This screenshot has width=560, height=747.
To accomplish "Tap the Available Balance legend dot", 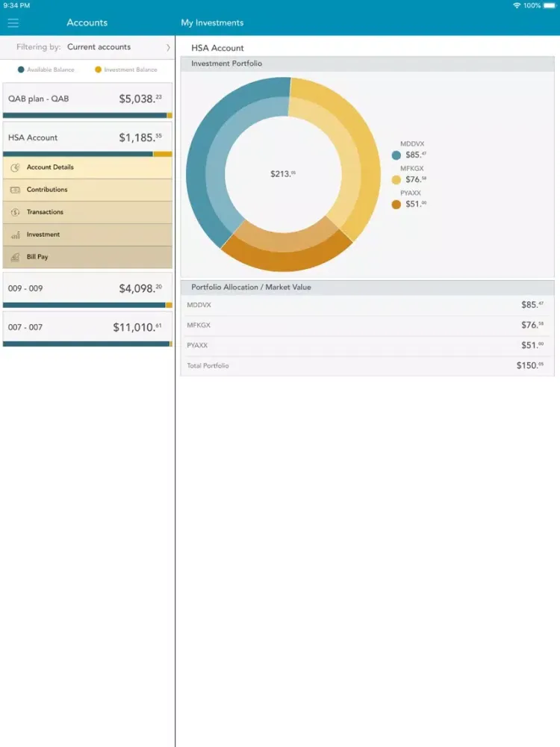I will [x=21, y=69].
